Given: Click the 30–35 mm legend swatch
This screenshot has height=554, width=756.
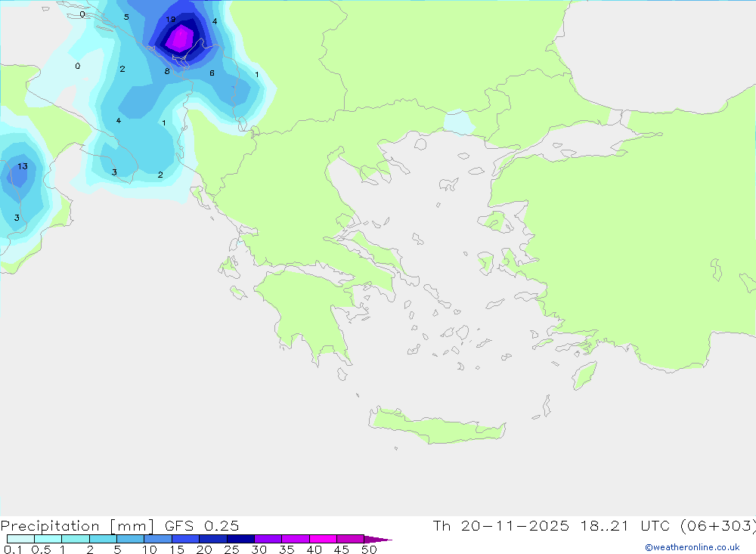Looking at the screenshot, I should (x=268, y=539).
